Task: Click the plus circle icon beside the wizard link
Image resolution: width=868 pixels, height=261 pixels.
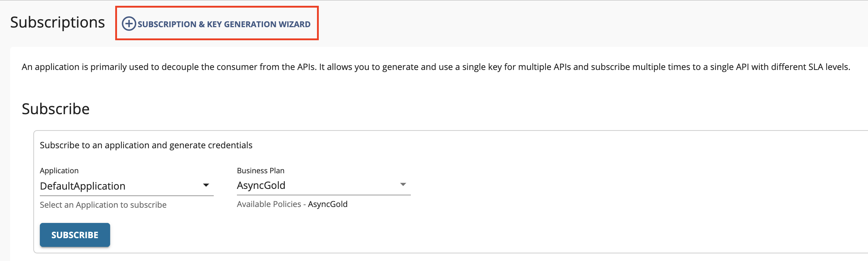Action: pos(129,24)
